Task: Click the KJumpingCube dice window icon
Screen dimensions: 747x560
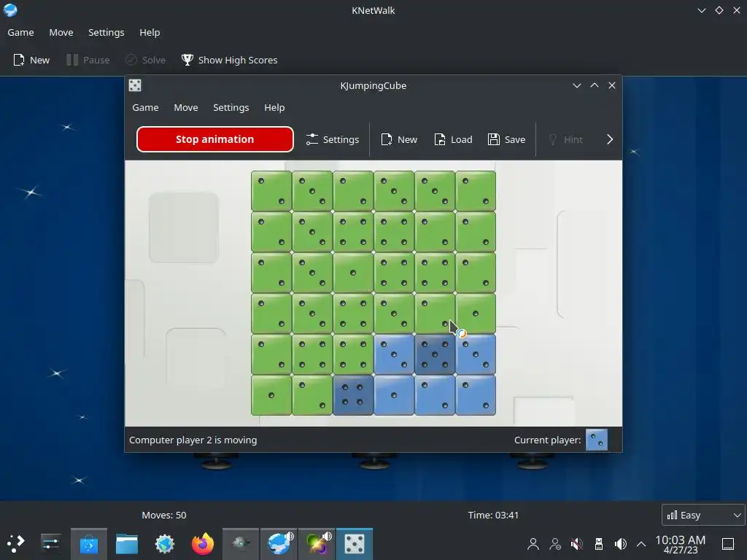Action: (x=135, y=85)
